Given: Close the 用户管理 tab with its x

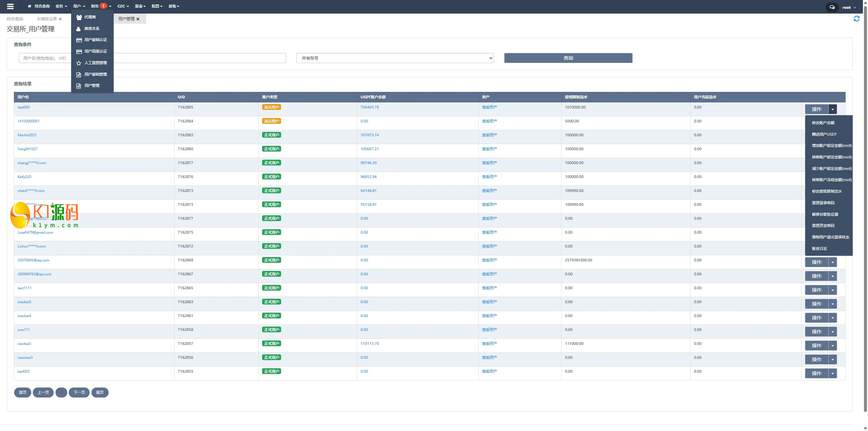Looking at the screenshot, I should click(x=138, y=19).
